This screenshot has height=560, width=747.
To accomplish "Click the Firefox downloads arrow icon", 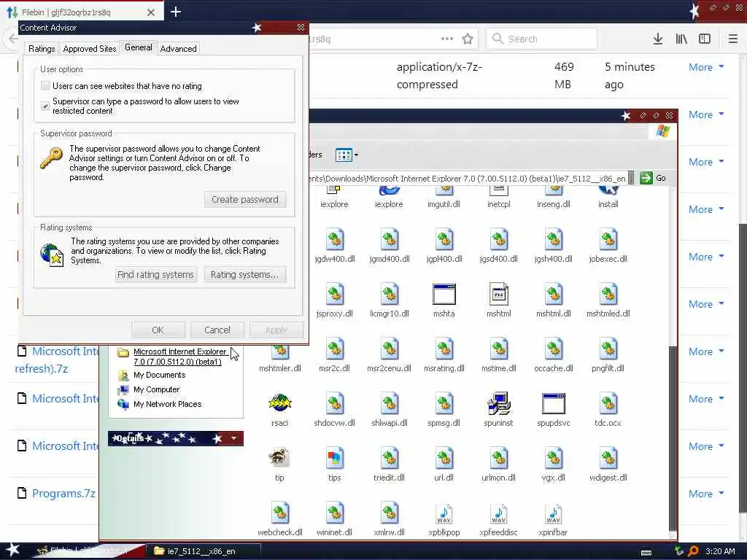I will 658,39.
